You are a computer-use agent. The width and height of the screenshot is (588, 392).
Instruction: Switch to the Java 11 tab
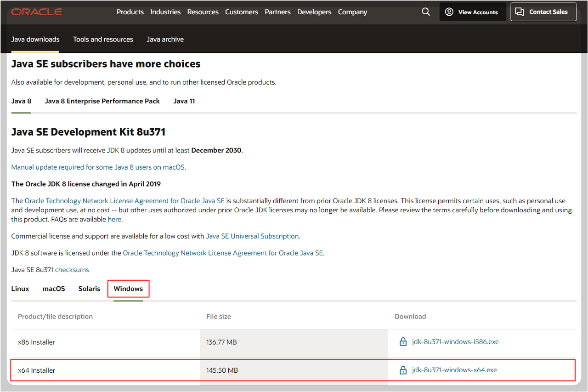coord(184,101)
